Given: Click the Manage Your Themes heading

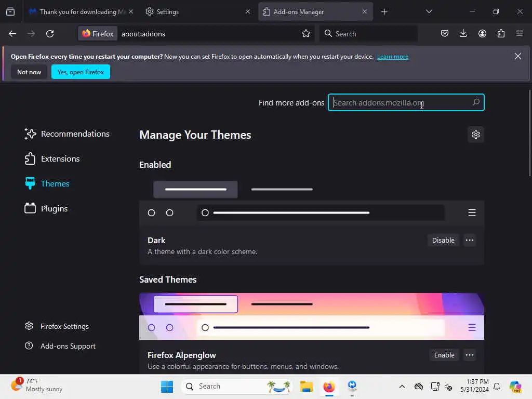Looking at the screenshot, I should [195, 135].
